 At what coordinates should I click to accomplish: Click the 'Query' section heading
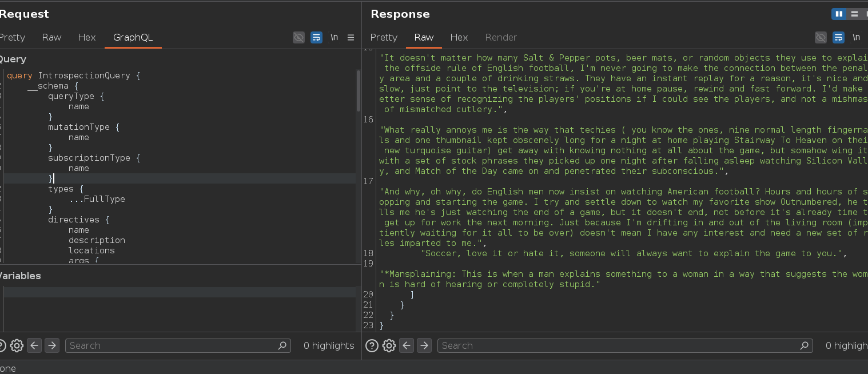13,59
